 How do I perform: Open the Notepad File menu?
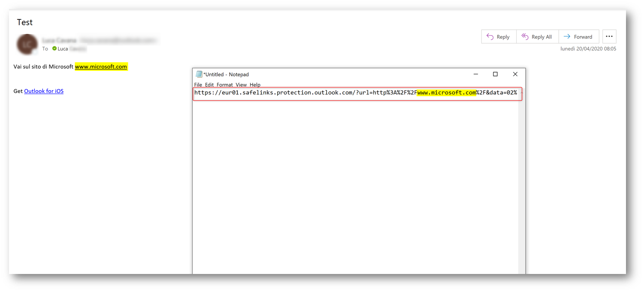198,85
